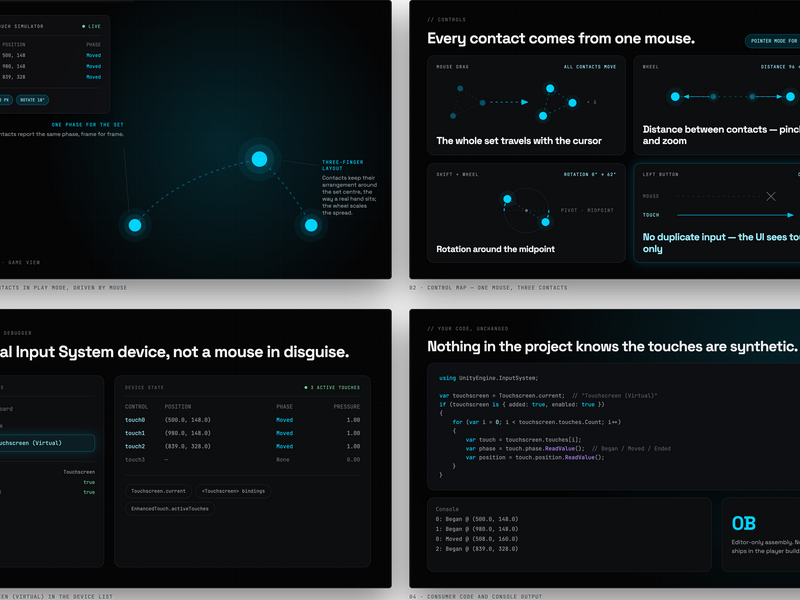Viewport: 800px width, 600px height.
Task: Click the 3 ACTIVE TOUCHES status
Action: (332, 388)
